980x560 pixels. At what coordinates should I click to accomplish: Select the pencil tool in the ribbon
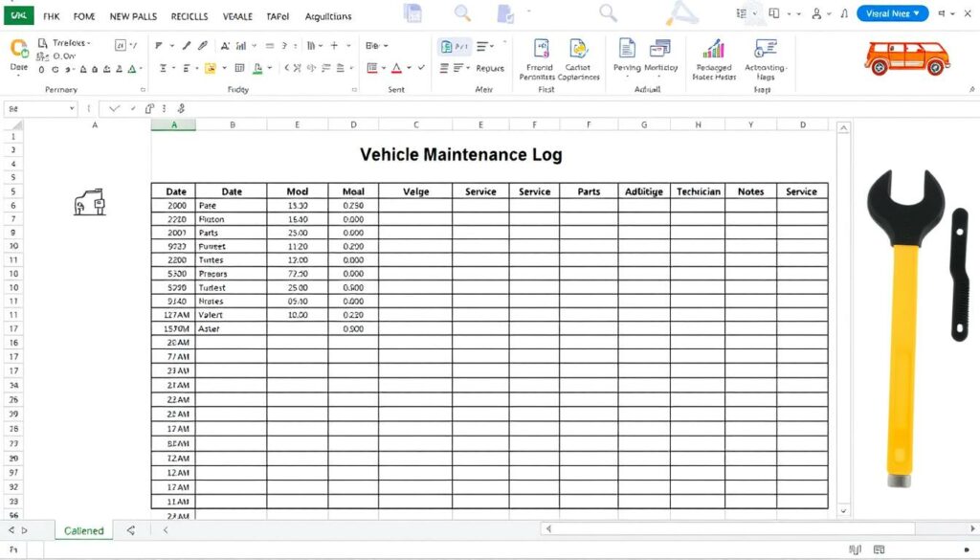coord(187,46)
